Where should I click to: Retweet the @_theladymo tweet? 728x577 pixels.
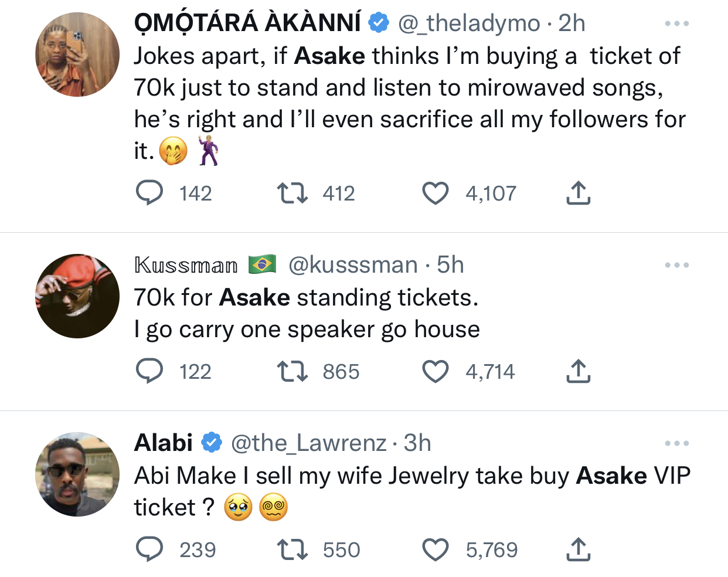coord(292,193)
